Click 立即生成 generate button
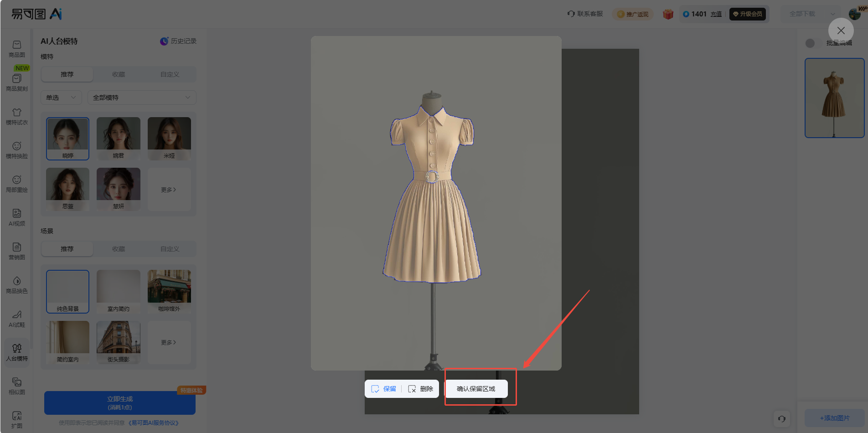Image resolution: width=868 pixels, height=433 pixels. click(120, 403)
